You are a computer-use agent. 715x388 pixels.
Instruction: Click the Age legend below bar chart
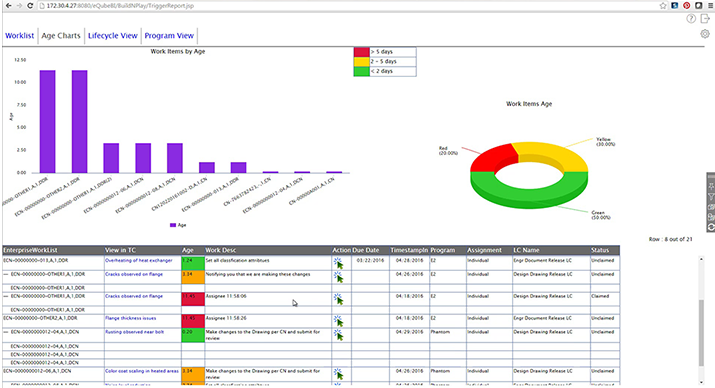(178, 225)
